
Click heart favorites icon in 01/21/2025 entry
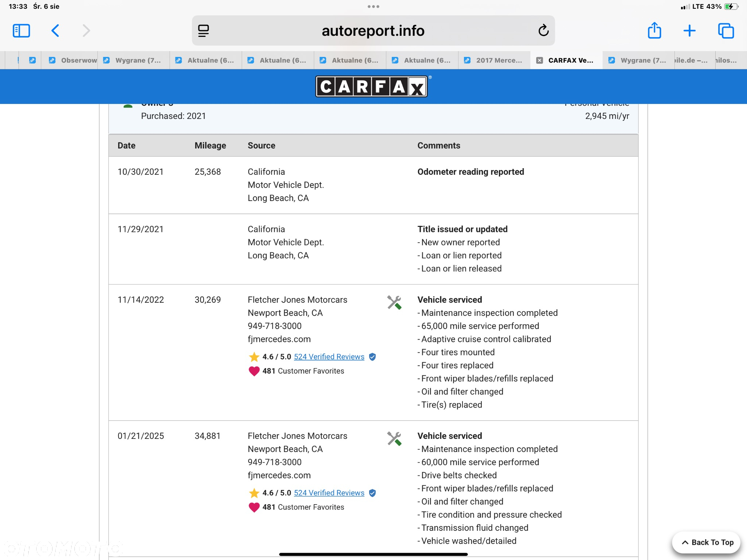254,507
